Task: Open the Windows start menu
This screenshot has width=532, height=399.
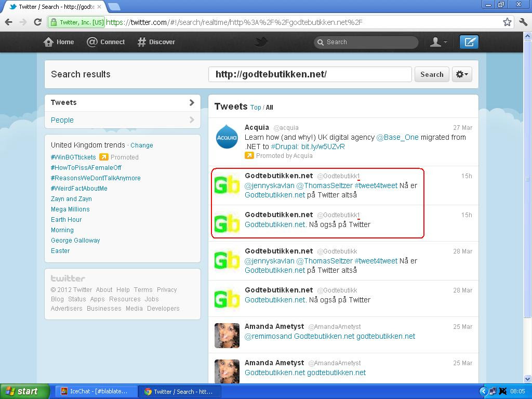Action: click(24, 391)
